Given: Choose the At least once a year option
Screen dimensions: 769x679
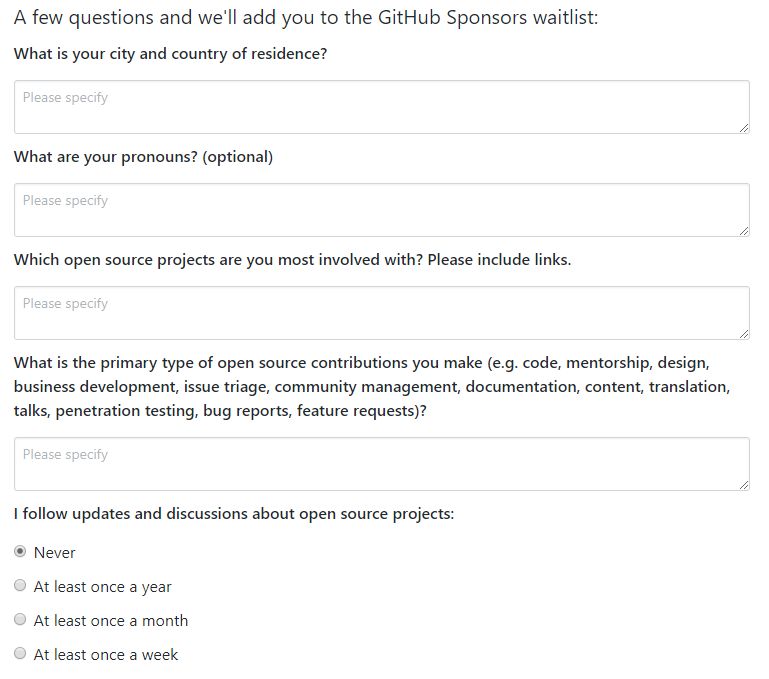Looking at the screenshot, I should point(20,585).
